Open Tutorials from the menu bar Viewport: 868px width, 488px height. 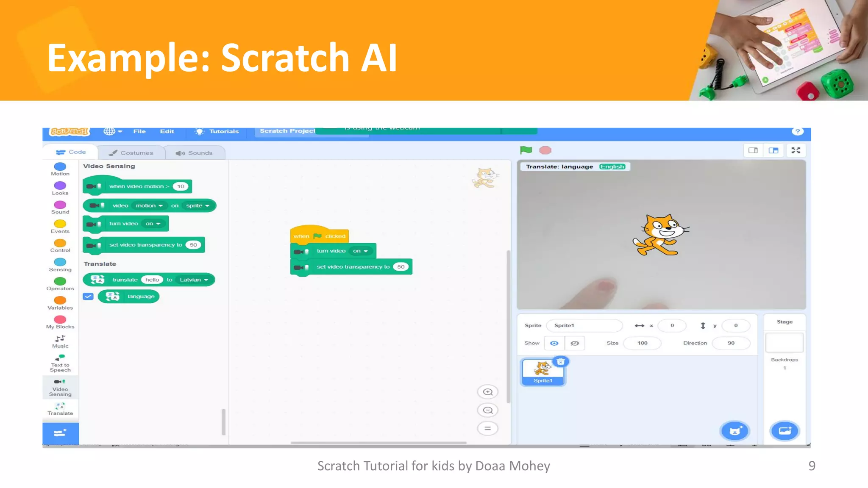coord(217,131)
